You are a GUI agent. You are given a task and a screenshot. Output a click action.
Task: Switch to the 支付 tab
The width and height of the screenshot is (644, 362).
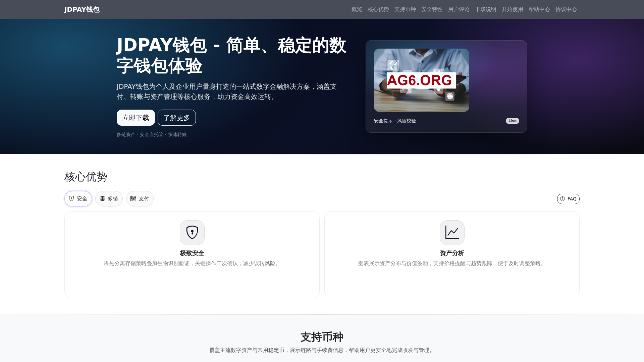[x=140, y=199]
